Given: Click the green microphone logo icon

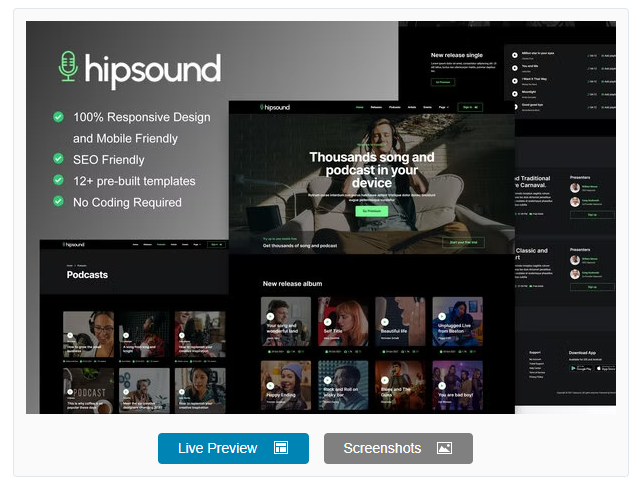Looking at the screenshot, I should coord(68,66).
